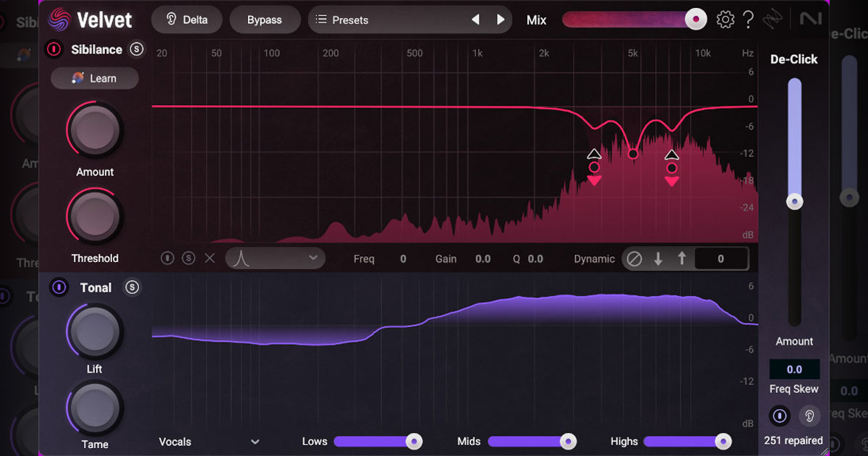868x456 pixels.
Task: Adjust the Lows slider handle
Action: 414,441
